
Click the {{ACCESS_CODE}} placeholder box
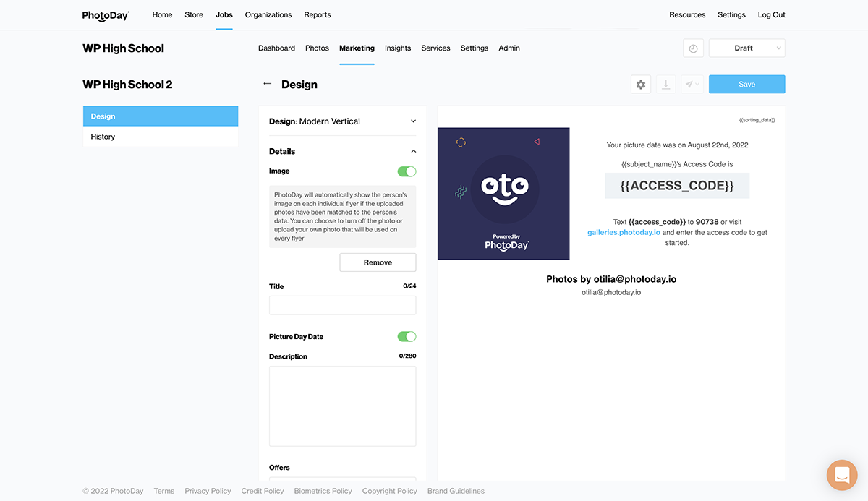click(x=677, y=186)
